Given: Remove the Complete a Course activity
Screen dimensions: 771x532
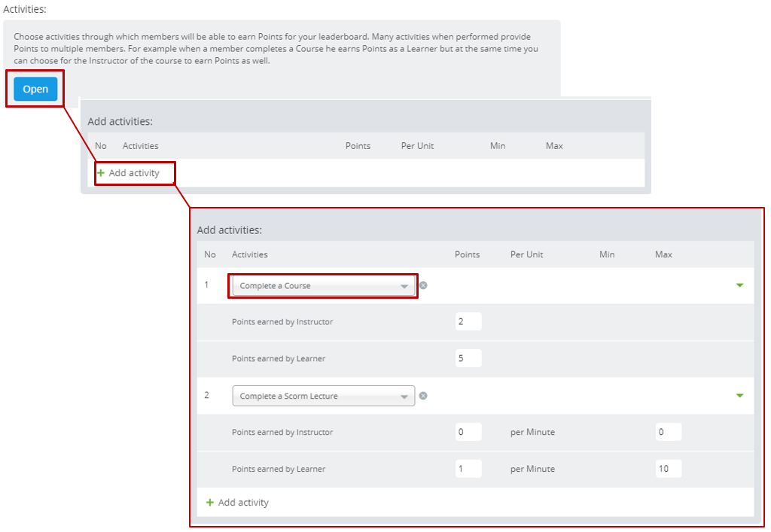Looking at the screenshot, I should 423,285.
